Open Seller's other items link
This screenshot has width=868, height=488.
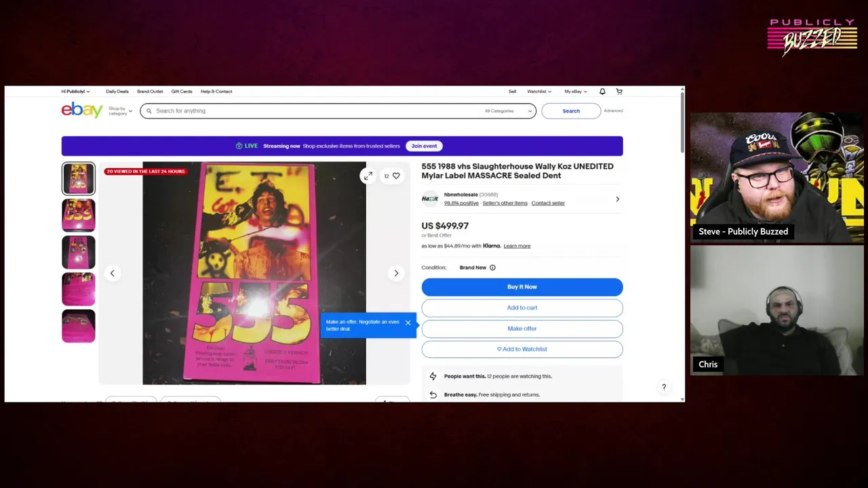(505, 203)
